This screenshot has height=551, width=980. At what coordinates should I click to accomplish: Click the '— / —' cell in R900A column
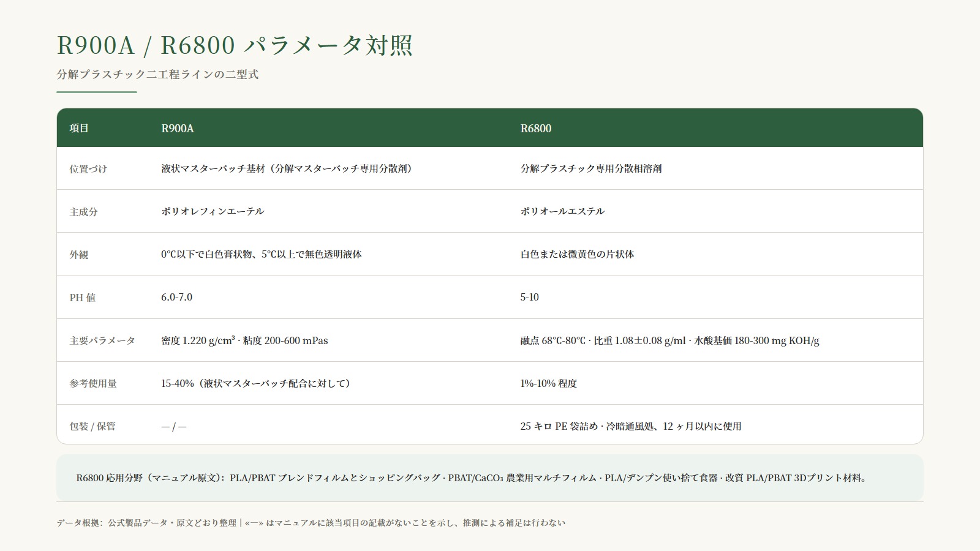coord(174,427)
